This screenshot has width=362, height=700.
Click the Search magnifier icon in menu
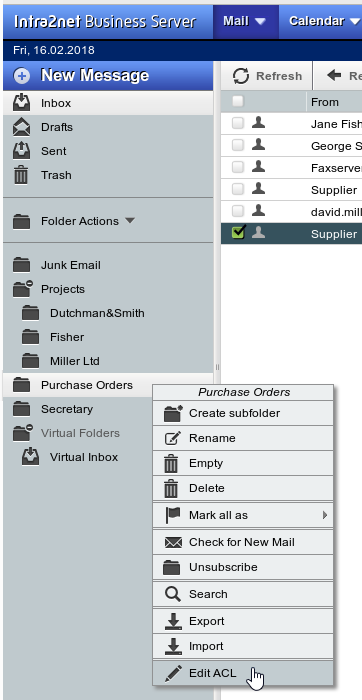click(x=172, y=594)
